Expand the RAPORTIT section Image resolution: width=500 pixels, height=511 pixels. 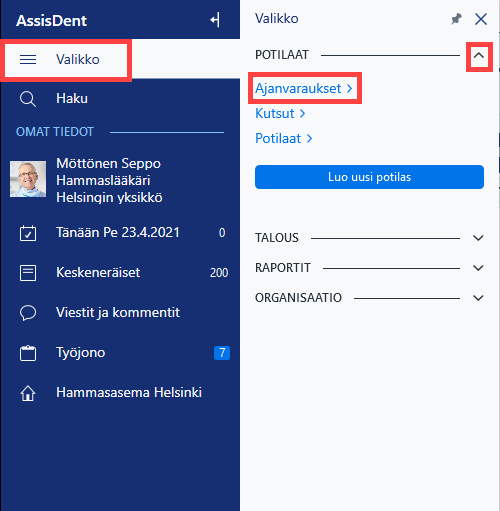(478, 268)
